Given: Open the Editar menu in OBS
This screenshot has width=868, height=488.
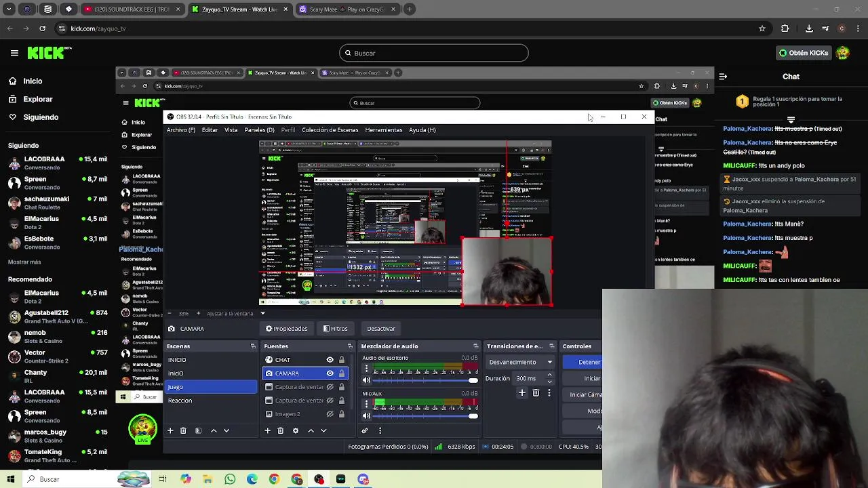Looking at the screenshot, I should point(210,130).
